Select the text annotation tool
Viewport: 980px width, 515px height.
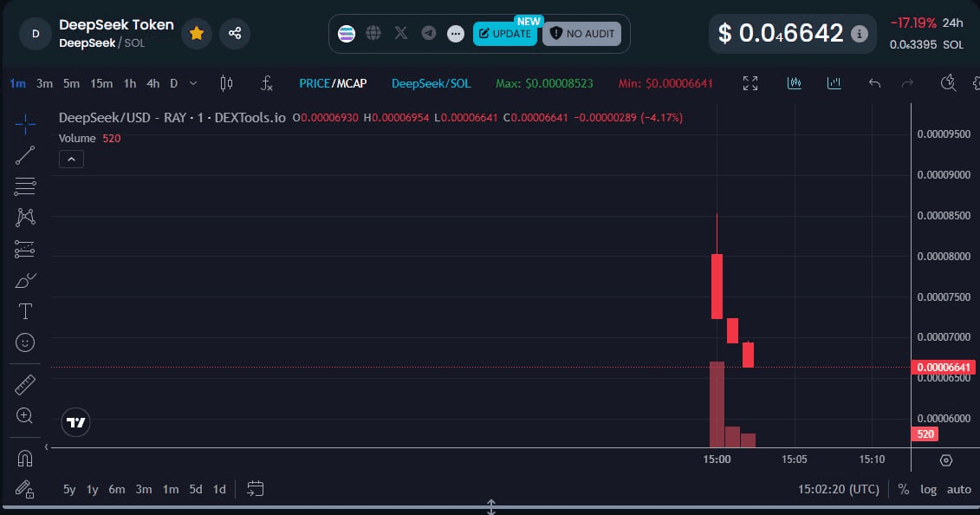(x=25, y=311)
